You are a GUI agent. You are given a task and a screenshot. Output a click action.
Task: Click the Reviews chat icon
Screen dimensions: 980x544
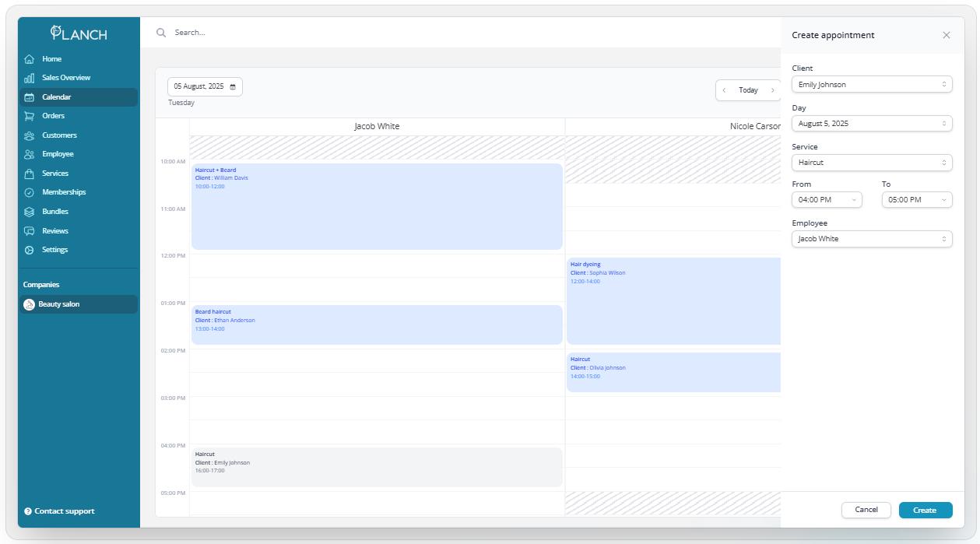click(x=30, y=231)
